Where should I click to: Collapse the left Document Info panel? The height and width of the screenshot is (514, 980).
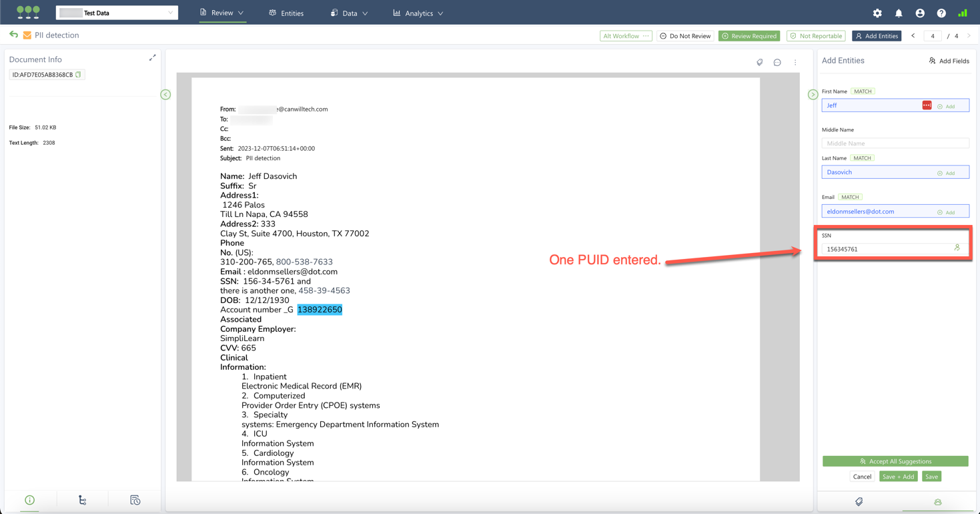(x=165, y=95)
